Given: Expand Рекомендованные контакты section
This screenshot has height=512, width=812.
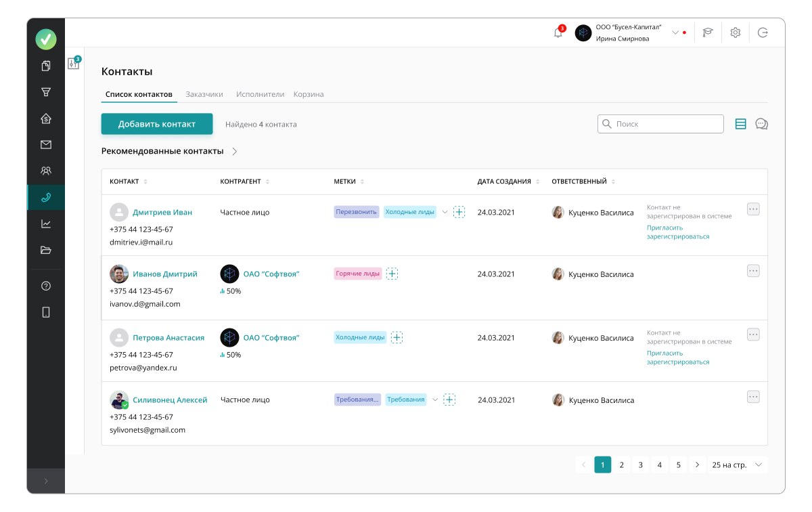Looking at the screenshot, I should pyautogui.click(x=235, y=152).
